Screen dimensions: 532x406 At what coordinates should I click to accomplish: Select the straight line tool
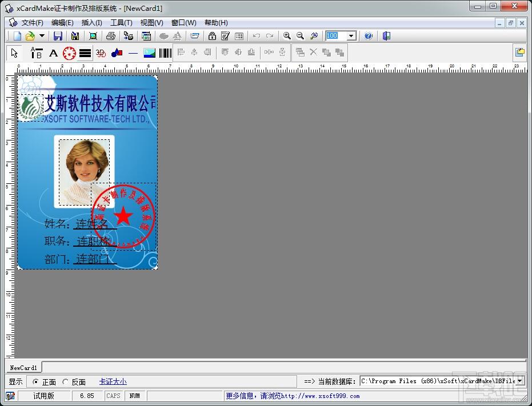point(133,54)
